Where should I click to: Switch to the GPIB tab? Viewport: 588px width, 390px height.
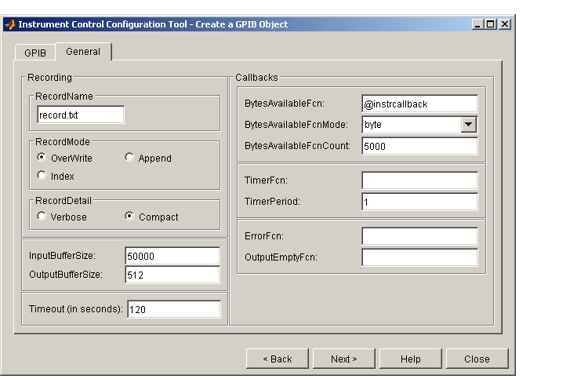point(35,53)
